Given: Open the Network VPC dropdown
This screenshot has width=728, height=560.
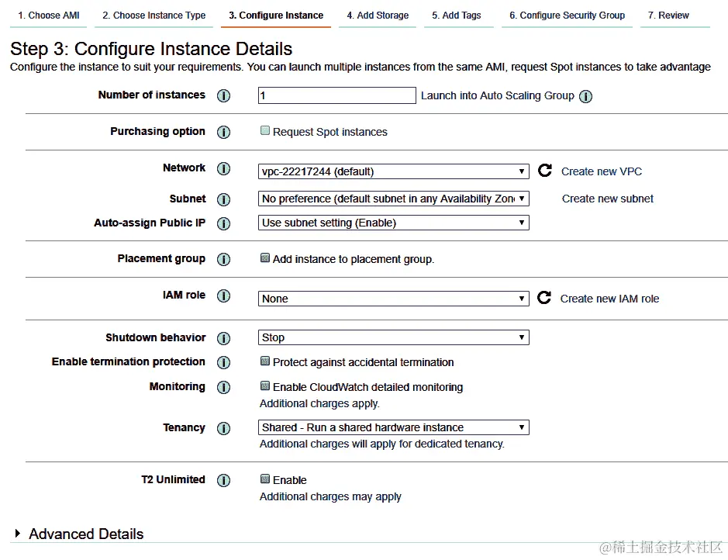Looking at the screenshot, I should pyautogui.click(x=394, y=171).
